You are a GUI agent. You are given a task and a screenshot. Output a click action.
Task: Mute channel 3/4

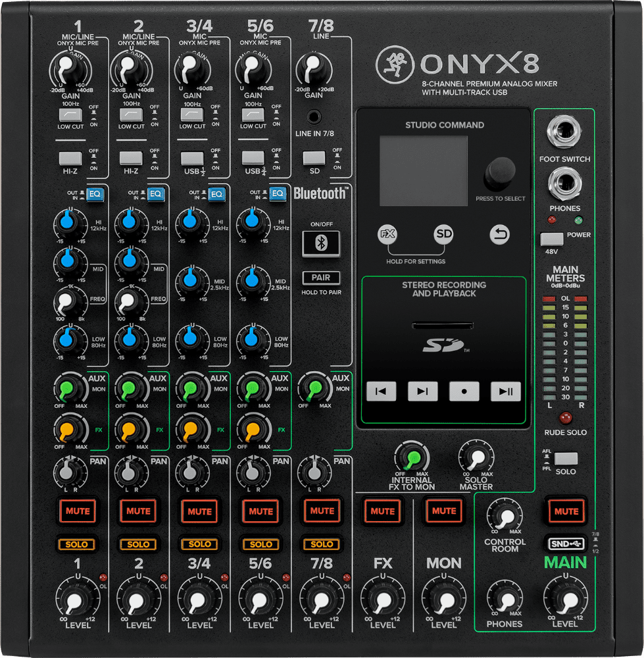click(200, 511)
